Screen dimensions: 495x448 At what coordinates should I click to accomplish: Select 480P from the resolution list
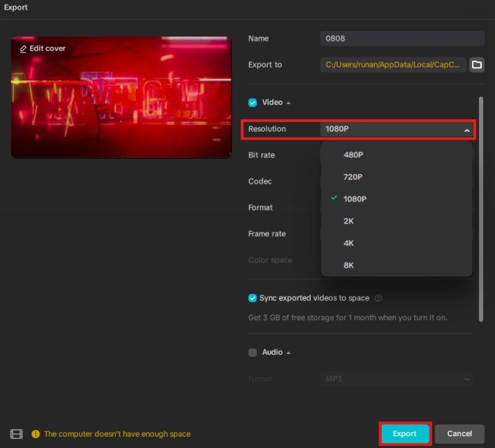coord(353,155)
